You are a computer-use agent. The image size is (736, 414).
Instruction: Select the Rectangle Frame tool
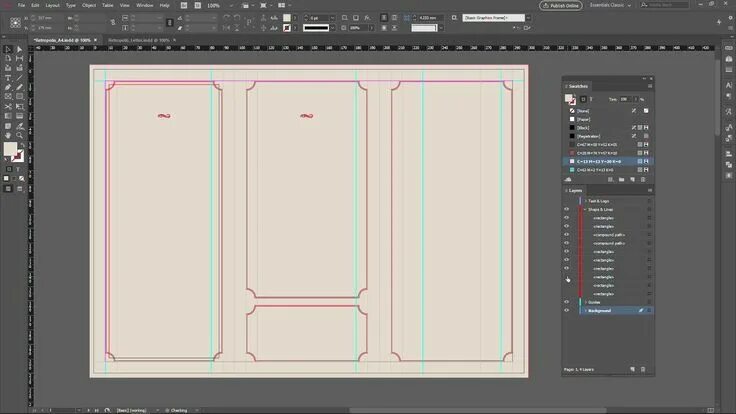click(x=8, y=97)
